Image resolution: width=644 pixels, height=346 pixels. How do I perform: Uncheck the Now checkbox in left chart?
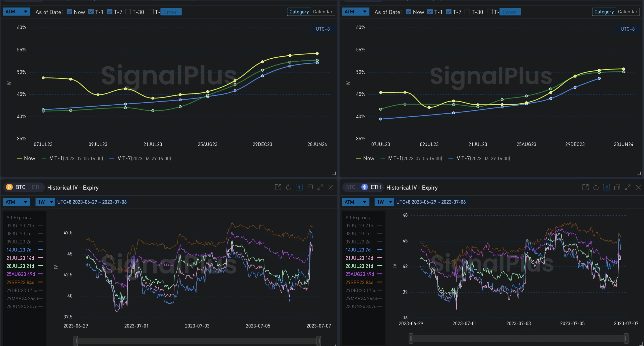pyautogui.click(x=70, y=12)
